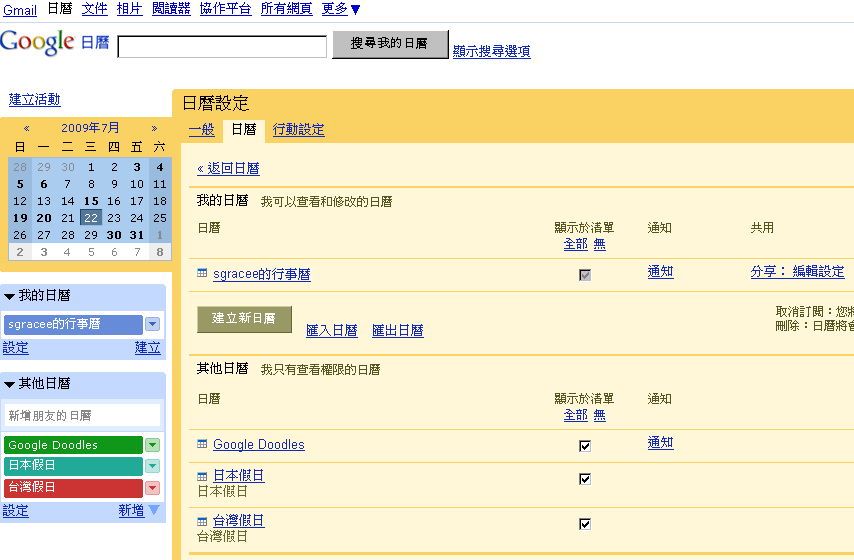Viewport: 854px width, 560px height.
Task: Click the Google logo
Action: click(37, 42)
